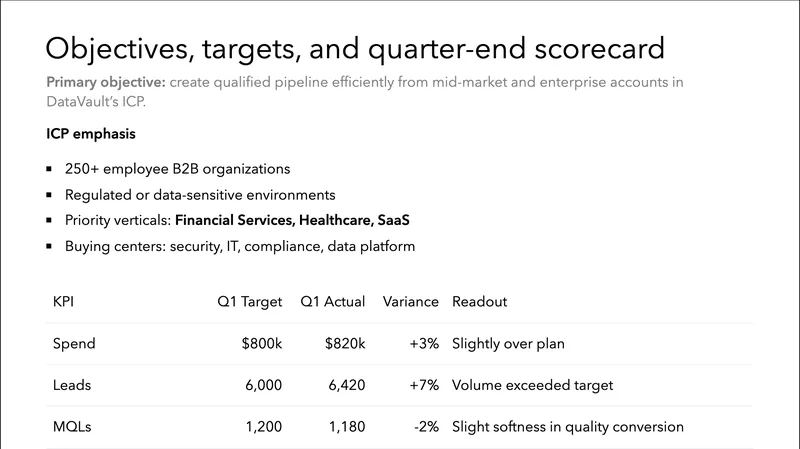Click the "Leads" row label
Viewport: 800px width, 449px height.
(x=72, y=385)
